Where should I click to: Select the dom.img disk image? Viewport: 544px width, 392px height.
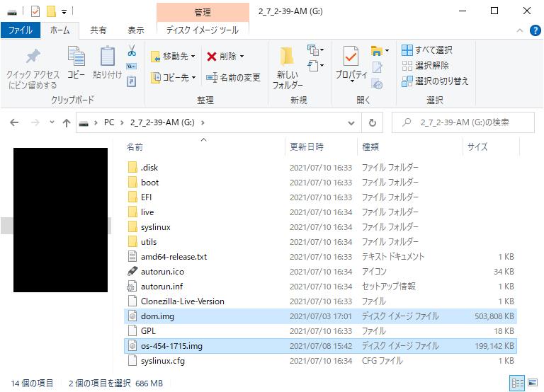point(320,316)
